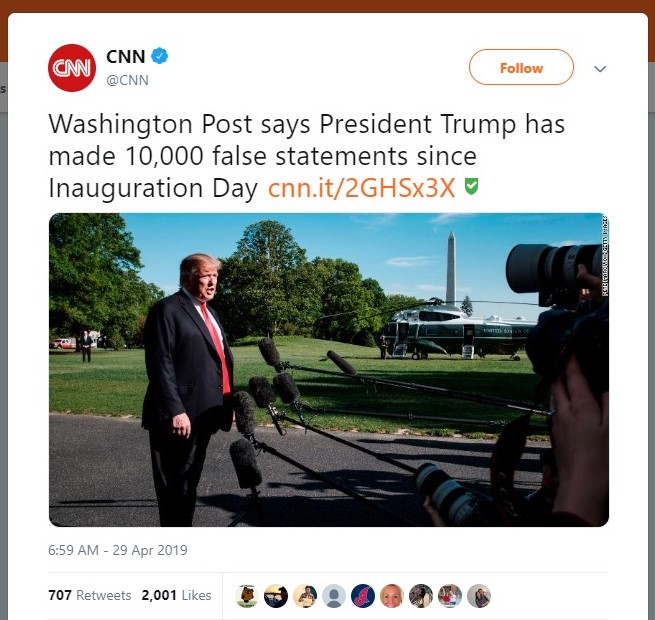Open the @CNN handle profile
Viewport: 655px width, 620px height.
click(127, 80)
